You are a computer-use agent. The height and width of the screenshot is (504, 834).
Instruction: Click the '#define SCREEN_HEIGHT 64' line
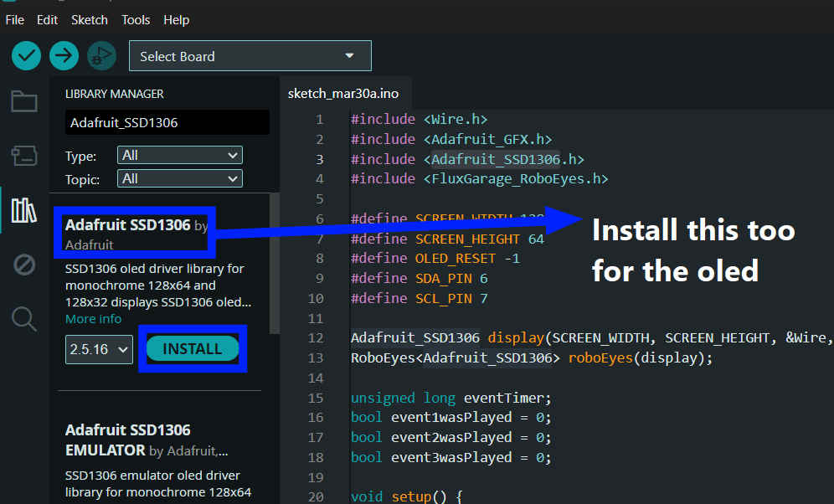click(x=447, y=239)
